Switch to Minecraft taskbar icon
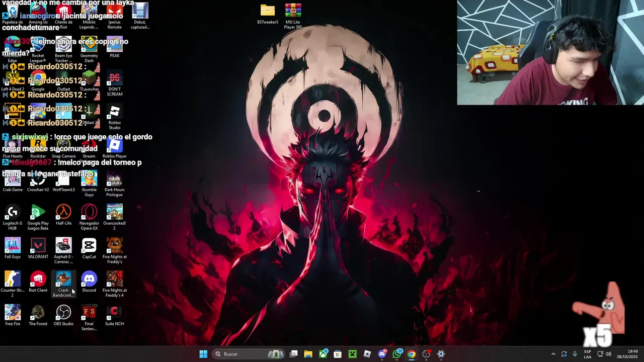This screenshot has height=362, width=644. [x=352, y=354]
